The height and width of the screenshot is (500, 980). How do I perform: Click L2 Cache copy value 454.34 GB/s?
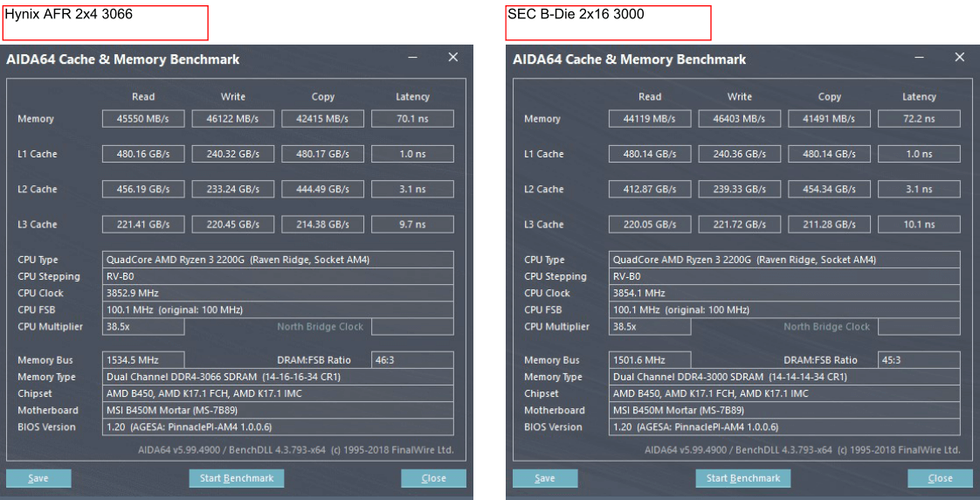[830, 189]
